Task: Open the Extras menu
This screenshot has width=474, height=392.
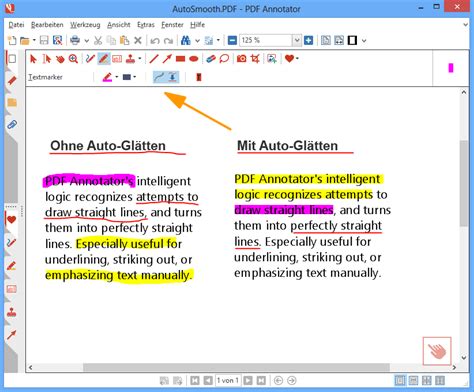Action: pyautogui.click(x=146, y=25)
